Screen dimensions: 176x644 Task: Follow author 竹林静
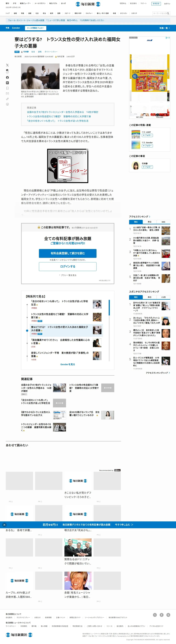[x=147, y=167]
